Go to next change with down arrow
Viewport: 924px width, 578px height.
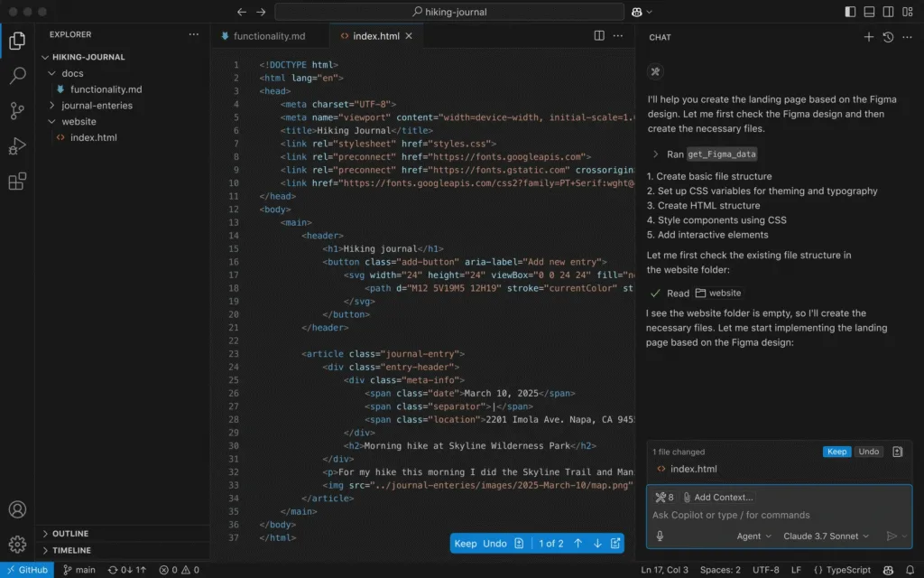[597, 544]
